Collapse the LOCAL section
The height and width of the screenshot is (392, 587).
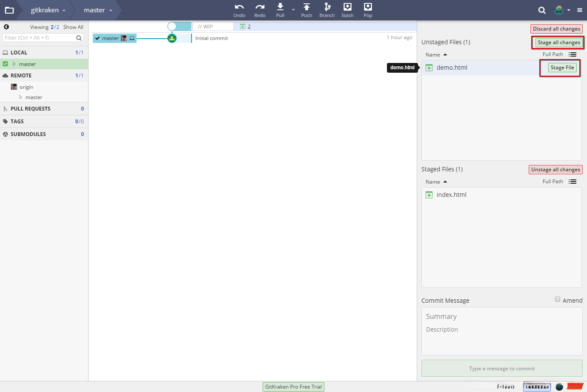44,53
